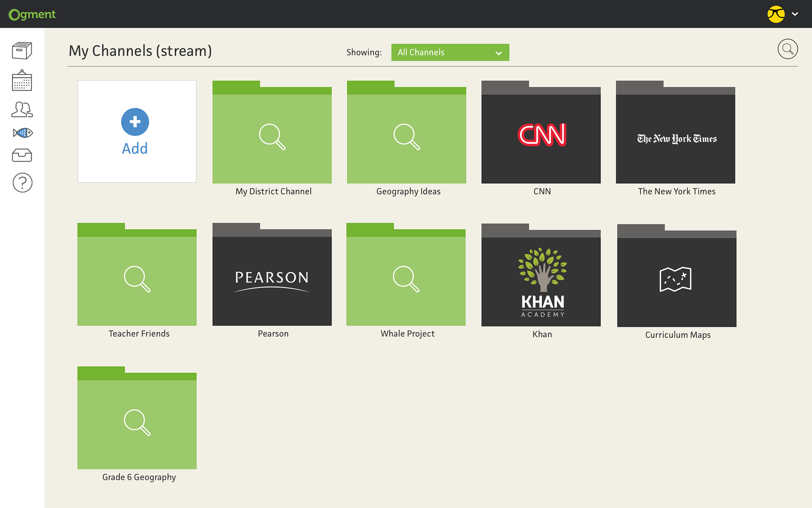Image resolution: width=812 pixels, height=508 pixels.
Task: Click the 'Showing:' label
Action: pos(364,52)
